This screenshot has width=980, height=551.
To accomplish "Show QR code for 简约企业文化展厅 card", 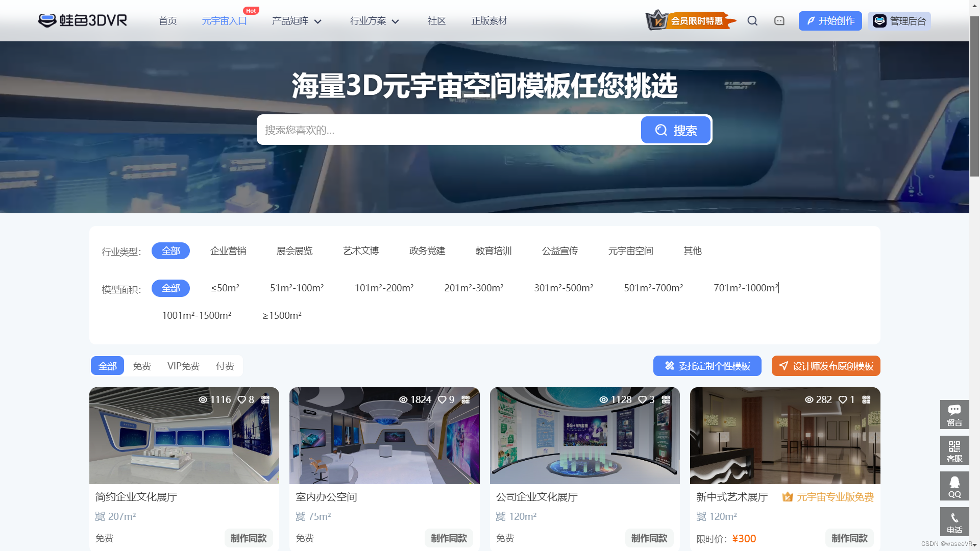I will coord(265,399).
